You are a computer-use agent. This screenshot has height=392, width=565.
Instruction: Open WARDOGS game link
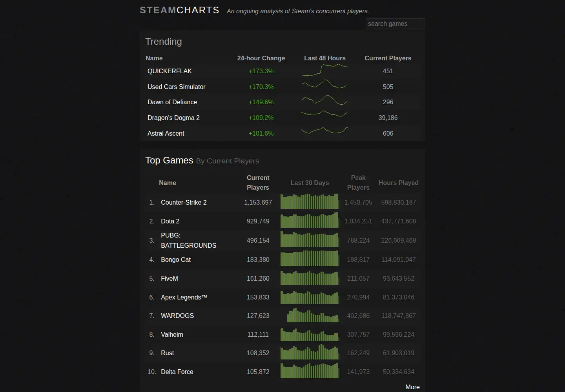tap(177, 316)
